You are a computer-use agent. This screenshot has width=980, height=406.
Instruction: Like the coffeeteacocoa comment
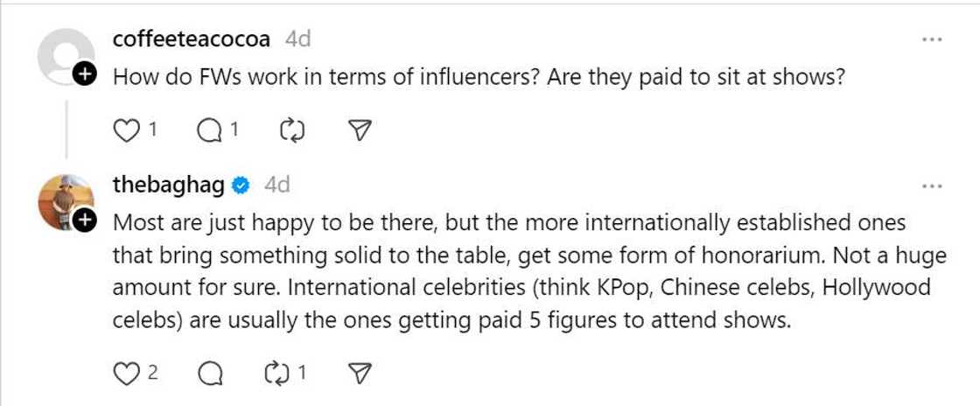[x=128, y=130]
